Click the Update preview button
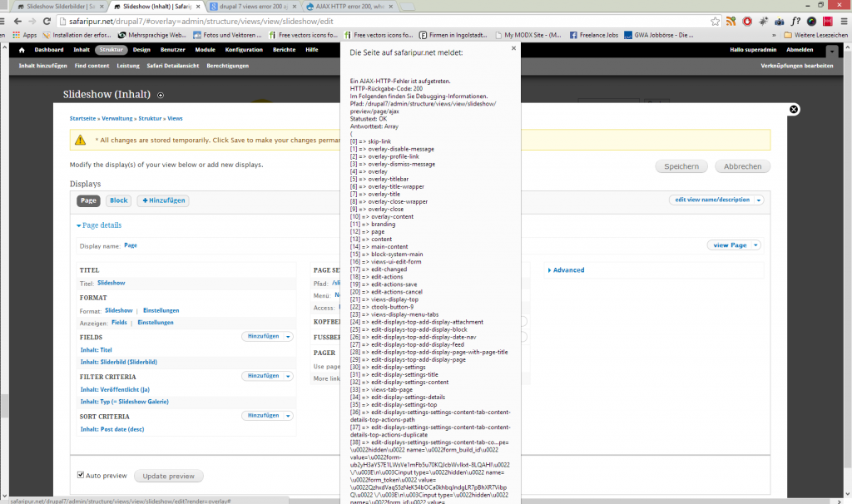The image size is (852, 504). pyautogui.click(x=168, y=476)
